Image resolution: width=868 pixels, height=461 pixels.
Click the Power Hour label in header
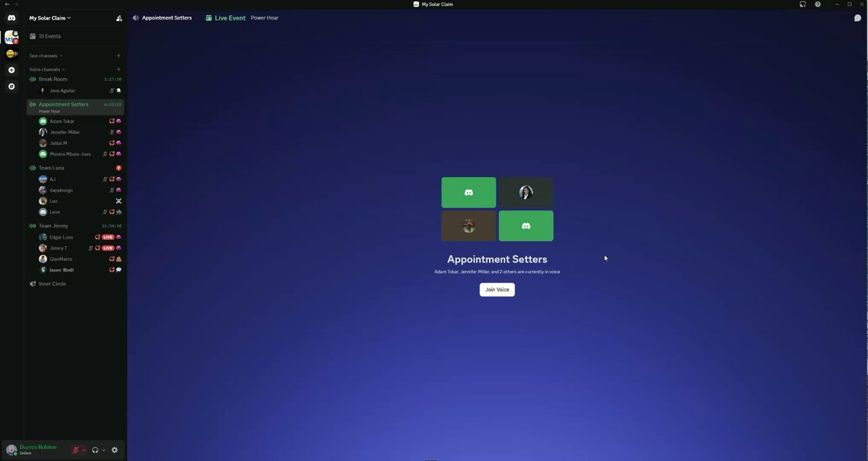click(x=264, y=18)
